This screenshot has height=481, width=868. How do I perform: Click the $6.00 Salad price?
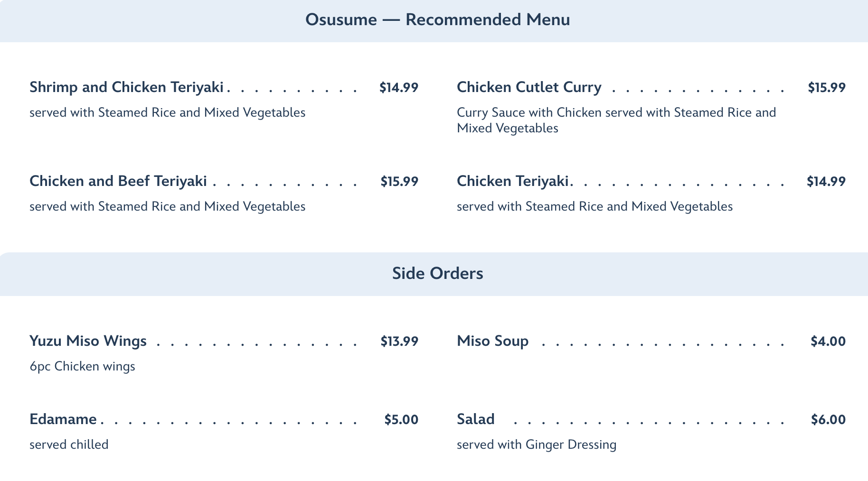click(828, 420)
